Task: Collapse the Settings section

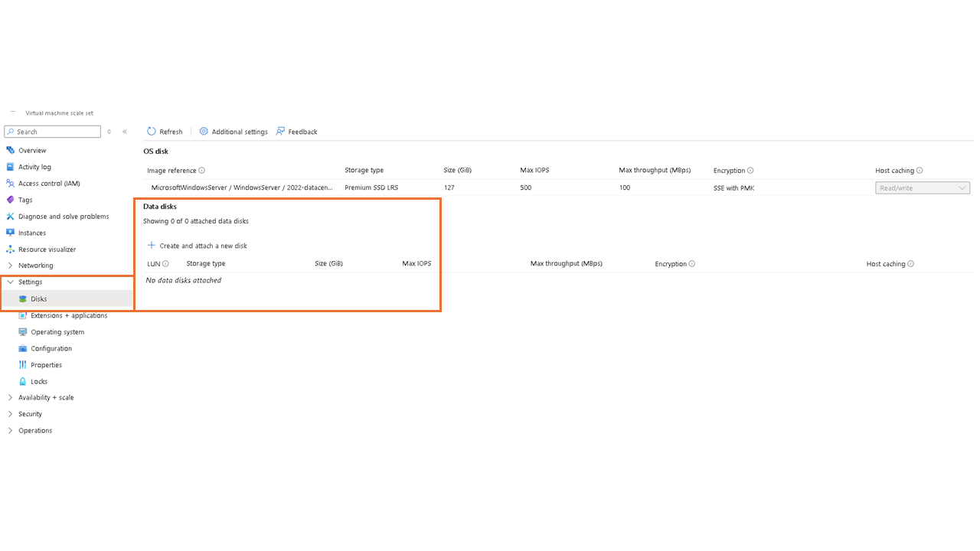Action: coord(10,282)
